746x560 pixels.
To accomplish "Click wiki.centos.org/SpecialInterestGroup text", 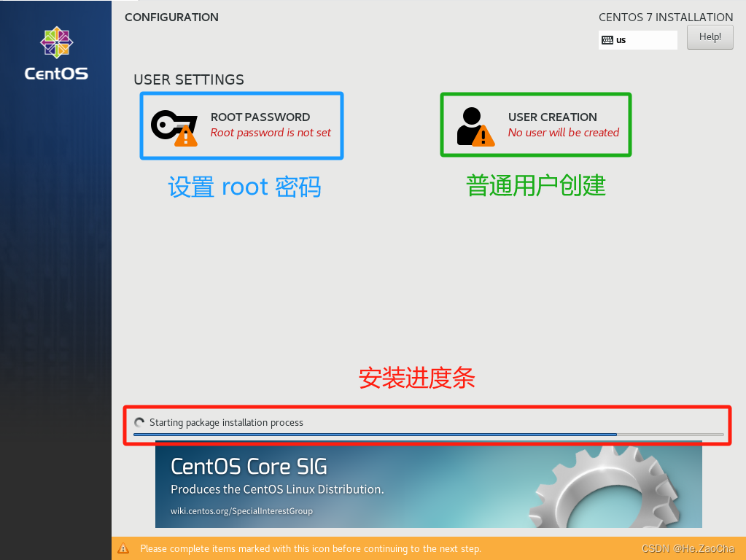I will coord(241,511).
